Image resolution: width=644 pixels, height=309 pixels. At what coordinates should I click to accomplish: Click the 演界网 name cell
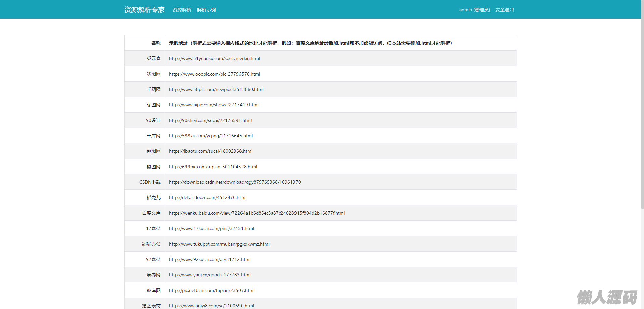145,275
